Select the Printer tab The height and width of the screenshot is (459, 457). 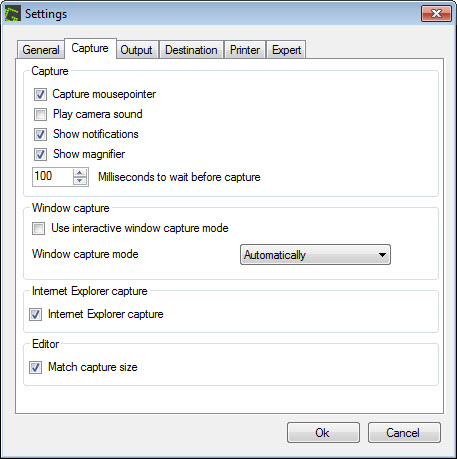pos(245,50)
